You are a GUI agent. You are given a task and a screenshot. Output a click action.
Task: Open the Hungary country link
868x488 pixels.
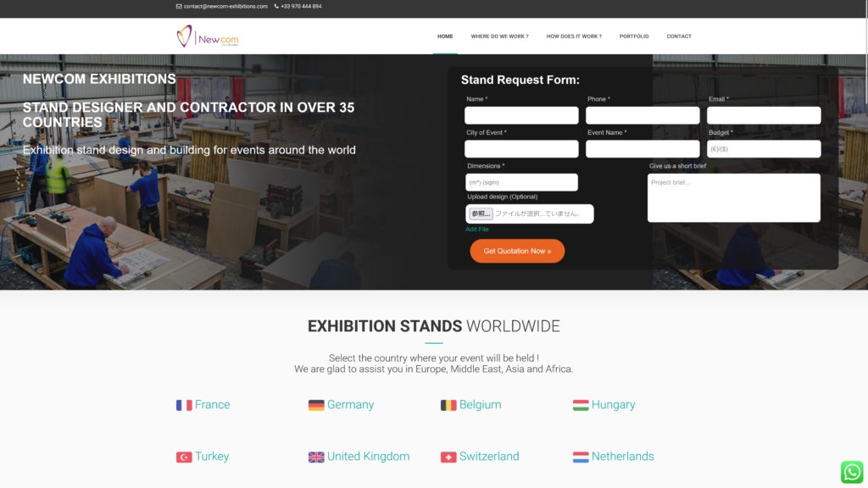click(x=614, y=404)
